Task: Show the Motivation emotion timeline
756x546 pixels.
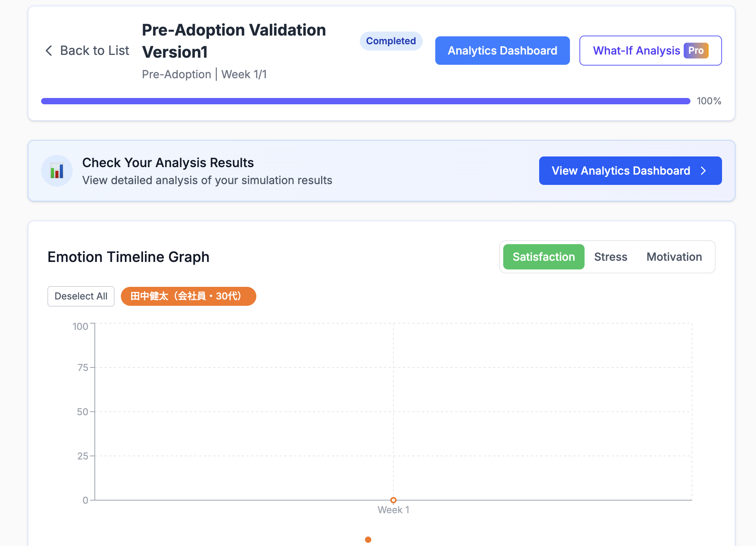Action: 674,257
